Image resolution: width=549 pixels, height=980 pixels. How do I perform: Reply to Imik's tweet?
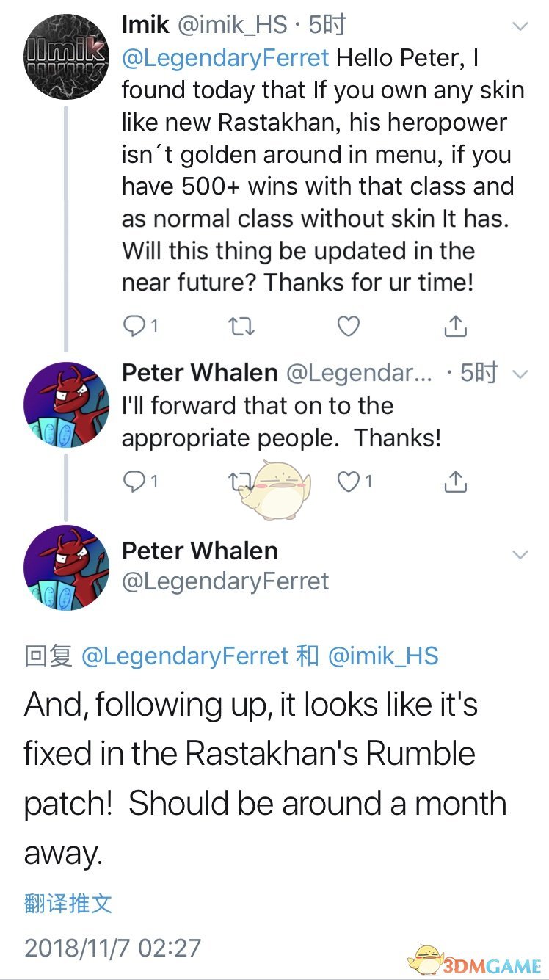(134, 326)
